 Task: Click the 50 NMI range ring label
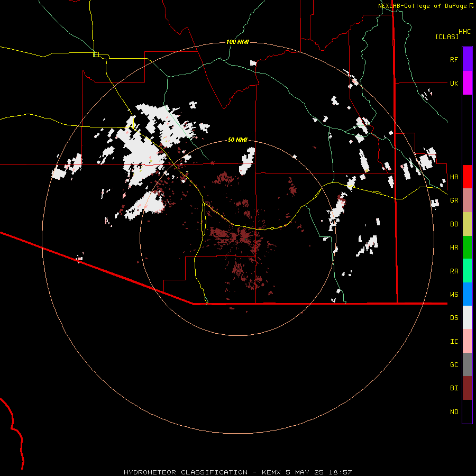(x=237, y=140)
